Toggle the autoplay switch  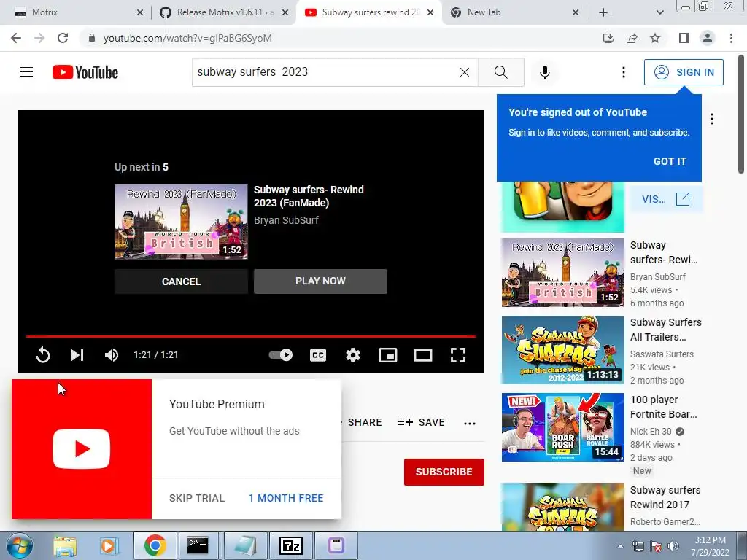(281, 355)
